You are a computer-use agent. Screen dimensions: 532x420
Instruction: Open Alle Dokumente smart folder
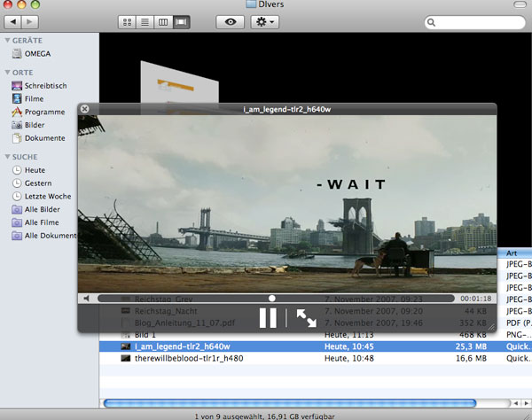44,236
